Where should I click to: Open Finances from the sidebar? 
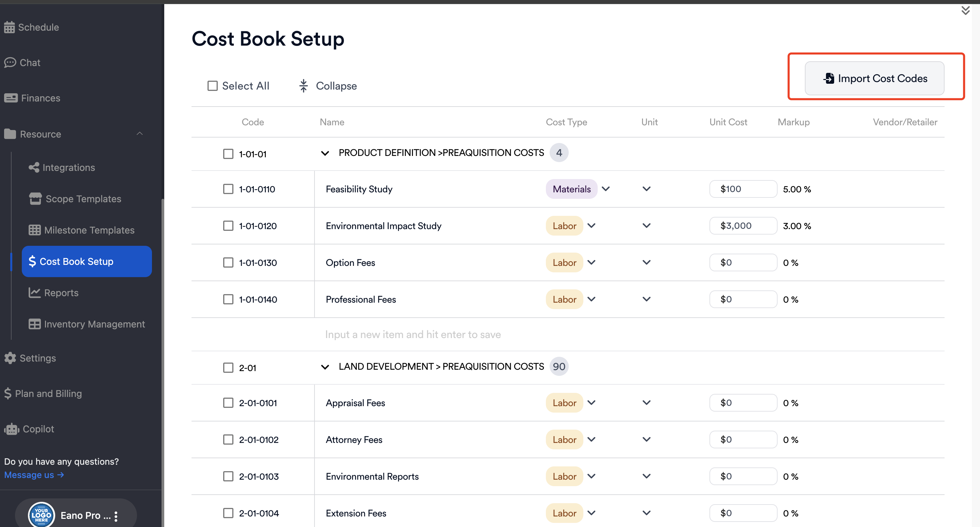[x=32, y=98]
